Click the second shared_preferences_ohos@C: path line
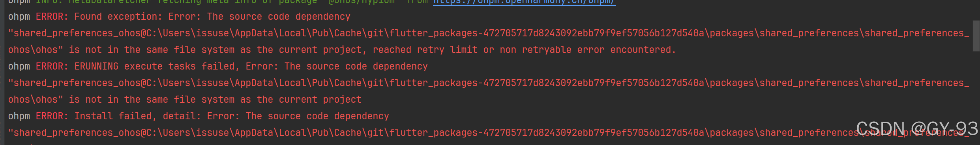The width and height of the screenshot is (980, 145). [489, 83]
